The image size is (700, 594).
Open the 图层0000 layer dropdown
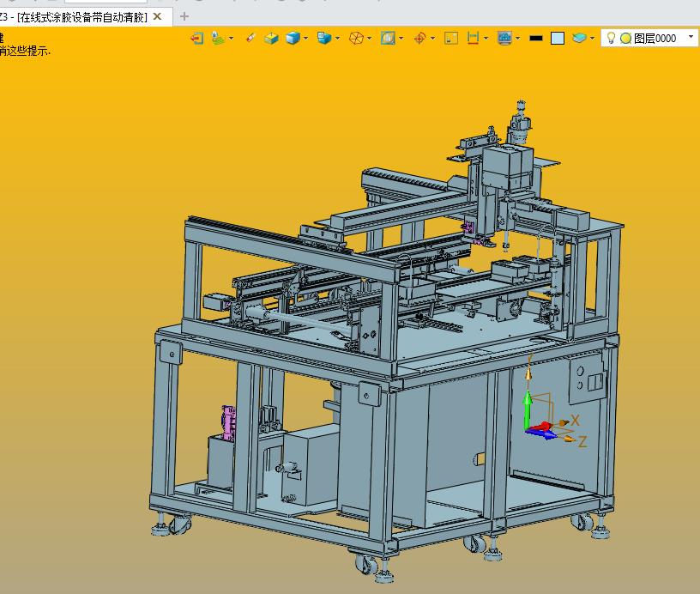point(691,38)
